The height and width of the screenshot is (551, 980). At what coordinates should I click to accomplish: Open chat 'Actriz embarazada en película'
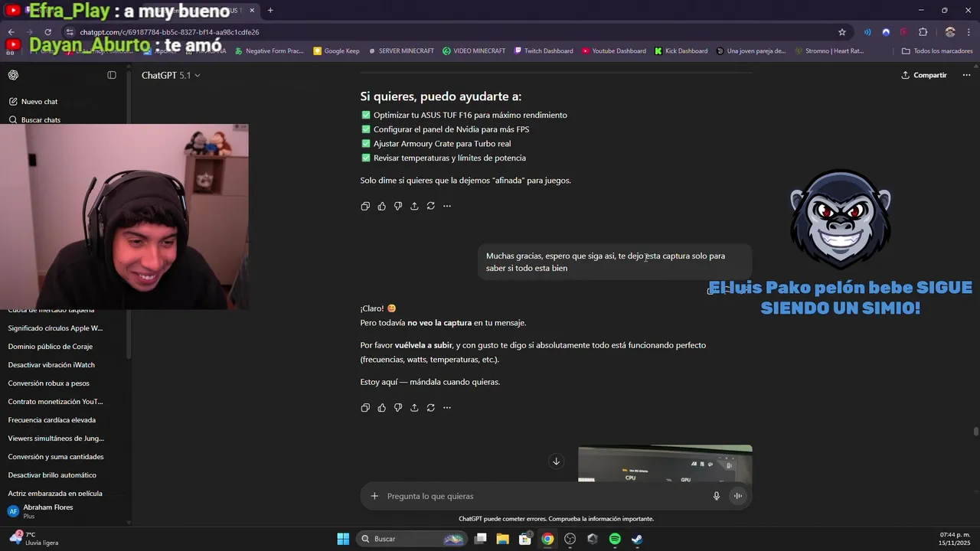[55, 494]
